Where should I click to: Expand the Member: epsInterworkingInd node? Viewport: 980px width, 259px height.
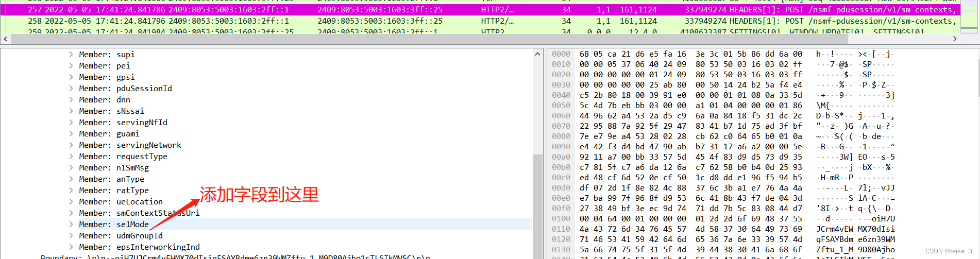click(x=71, y=247)
